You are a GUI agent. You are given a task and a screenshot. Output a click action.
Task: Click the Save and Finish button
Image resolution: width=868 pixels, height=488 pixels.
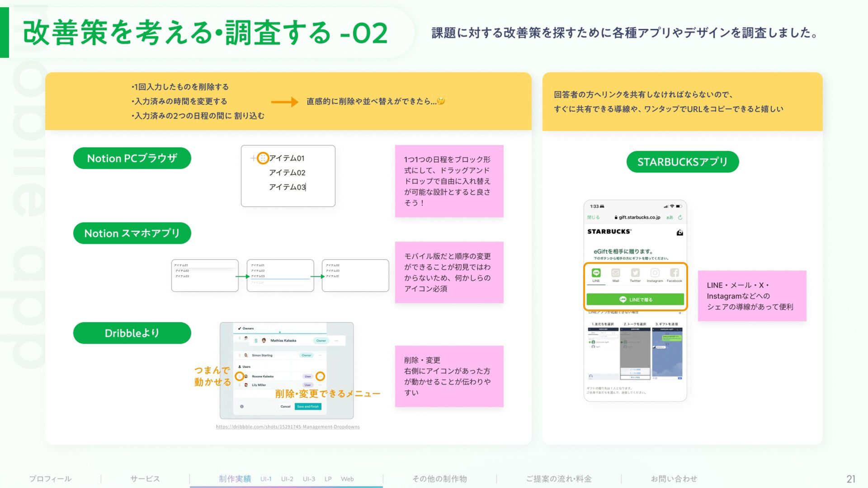click(308, 407)
